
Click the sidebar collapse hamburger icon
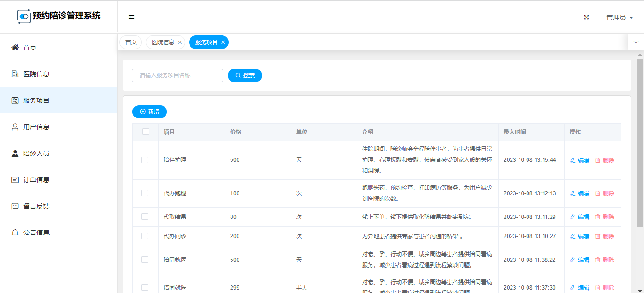(x=132, y=17)
